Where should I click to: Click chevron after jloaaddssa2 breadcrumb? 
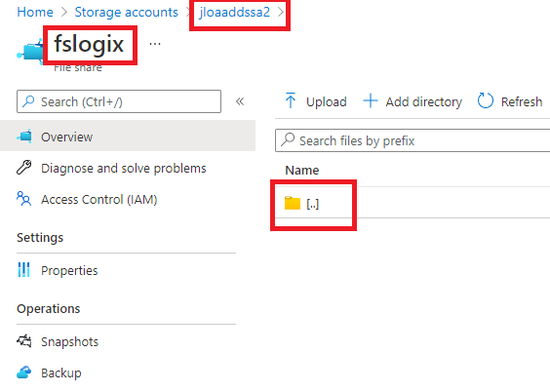tap(281, 12)
